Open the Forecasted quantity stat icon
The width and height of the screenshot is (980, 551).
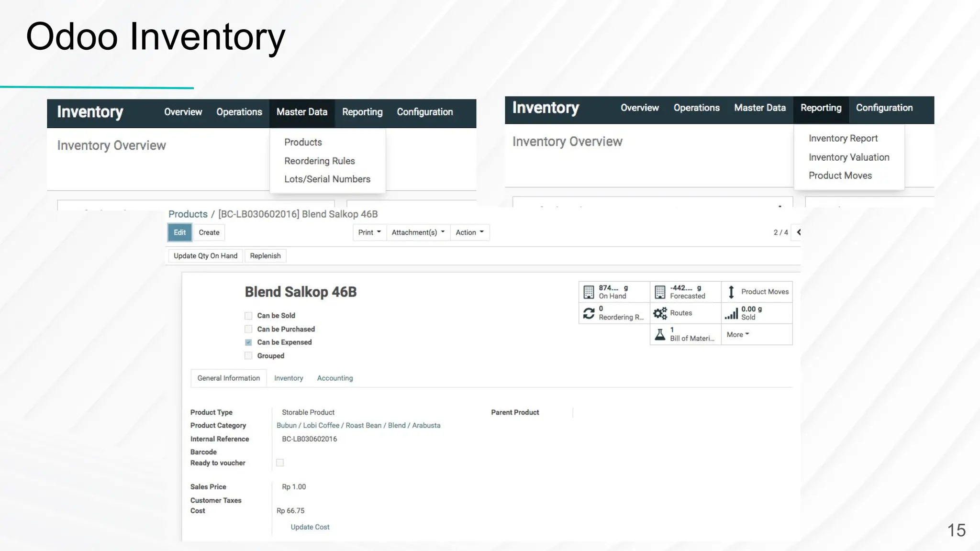pyautogui.click(x=660, y=292)
